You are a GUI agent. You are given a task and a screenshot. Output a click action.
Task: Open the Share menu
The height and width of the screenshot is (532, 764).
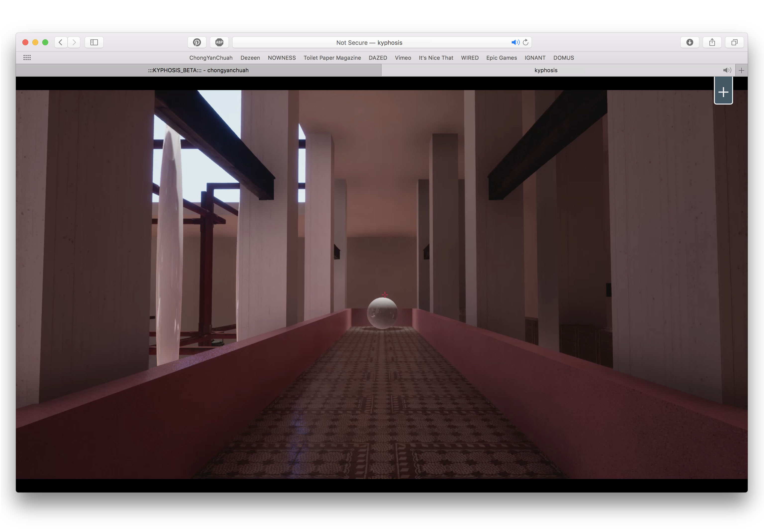[712, 42]
